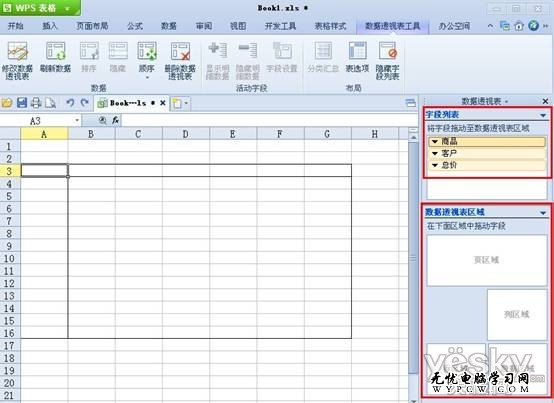This screenshot has height=403, width=554.
Task: Expand the 客户 field dropdown
Action: [435, 154]
